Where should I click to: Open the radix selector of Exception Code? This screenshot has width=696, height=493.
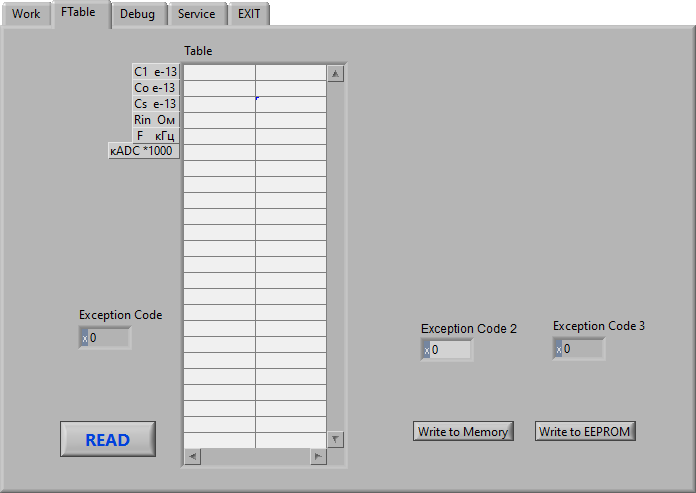tap(84, 338)
